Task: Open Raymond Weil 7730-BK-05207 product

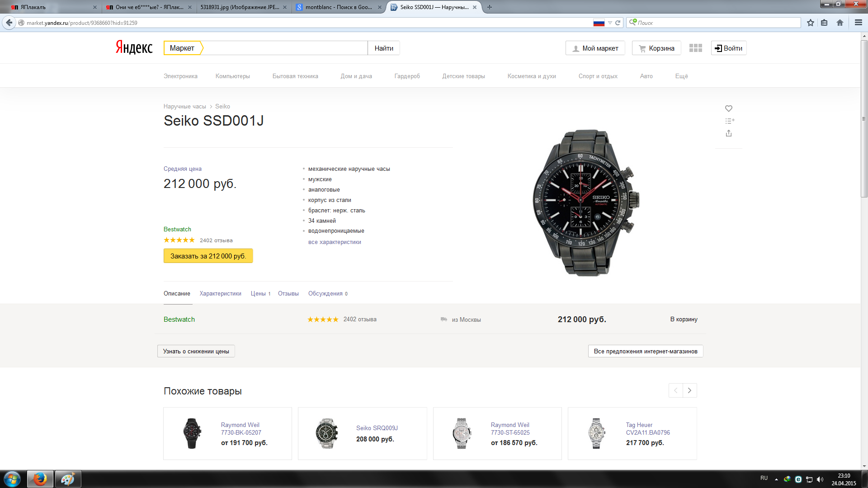Action: [x=241, y=429]
